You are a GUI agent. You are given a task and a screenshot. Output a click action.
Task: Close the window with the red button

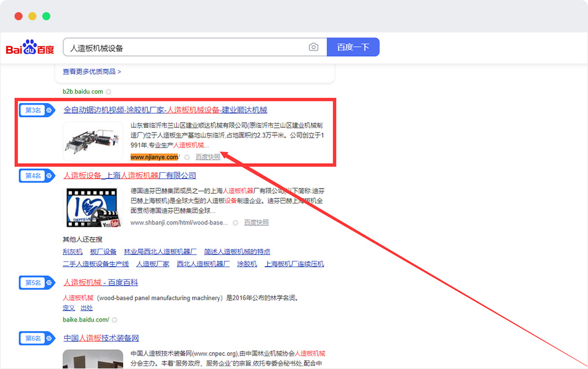pos(19,16)
